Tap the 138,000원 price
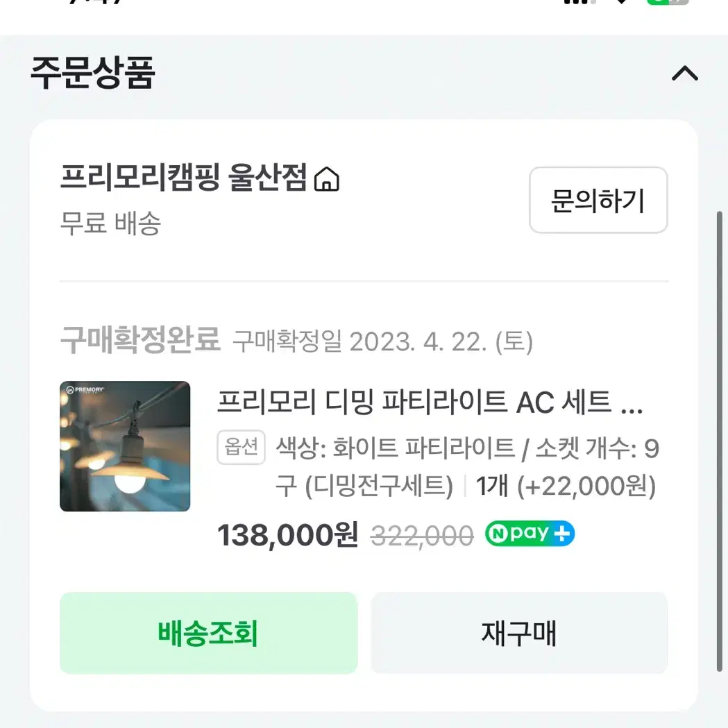 coord(288,535)
